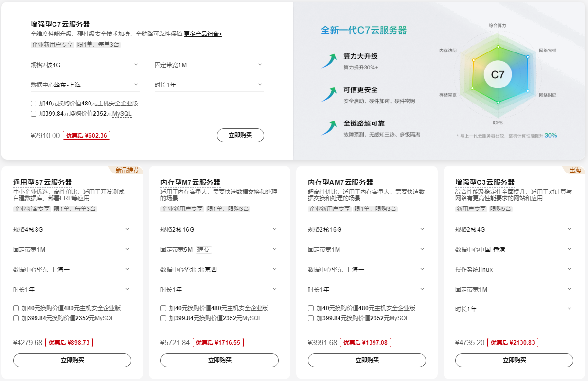Expand the 固定带宽5M dropdown on the M7 card

(x=219, y=248)
